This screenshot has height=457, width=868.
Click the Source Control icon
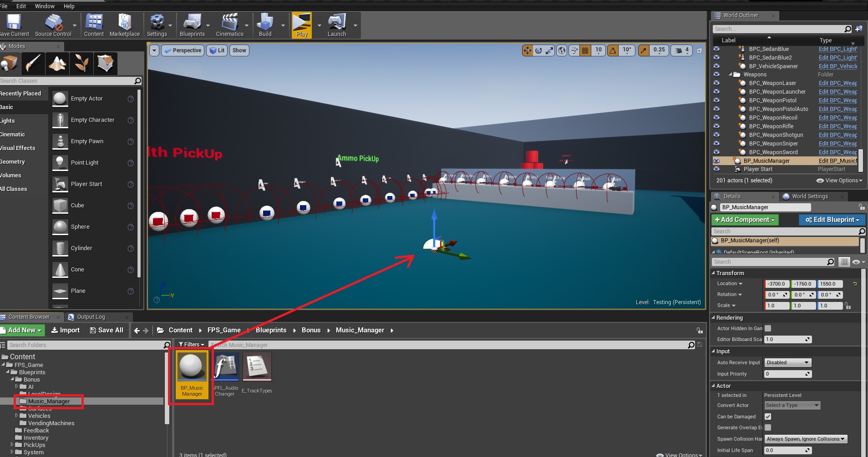[53, 25]
